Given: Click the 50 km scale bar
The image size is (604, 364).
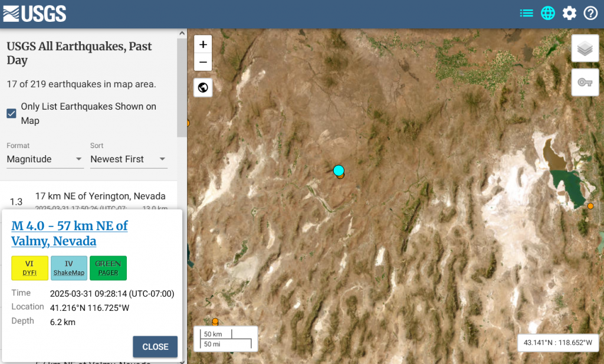Looking at the screenshot, I should coord(216,334).
